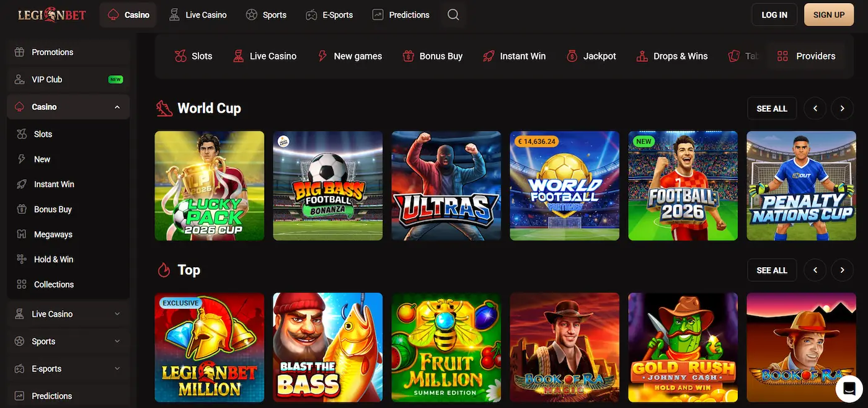Click the SIGN UP button
This screenshot has width=868, height=408.
pyautogui.click(x=829, y=15)
